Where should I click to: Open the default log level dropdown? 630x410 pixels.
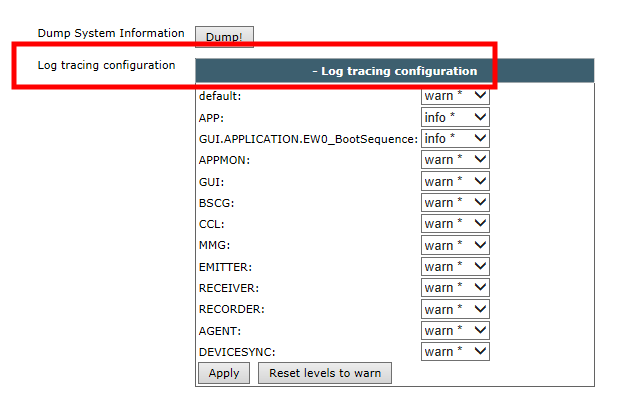coord(455,96)
